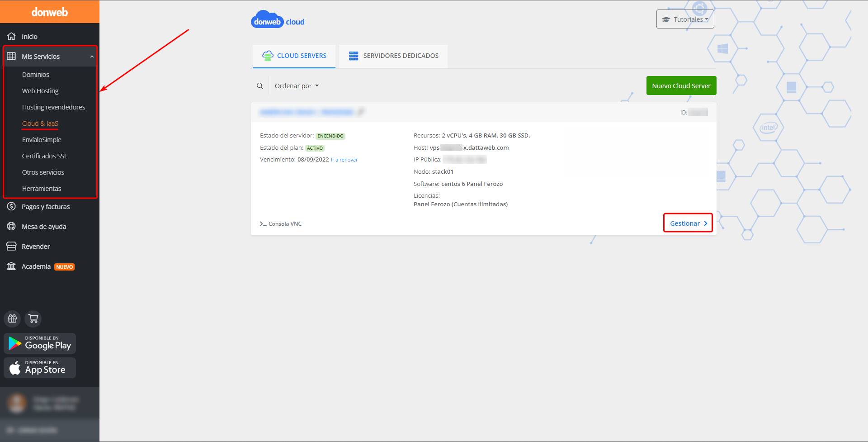Click the server ID label

[x=684, y=113]
